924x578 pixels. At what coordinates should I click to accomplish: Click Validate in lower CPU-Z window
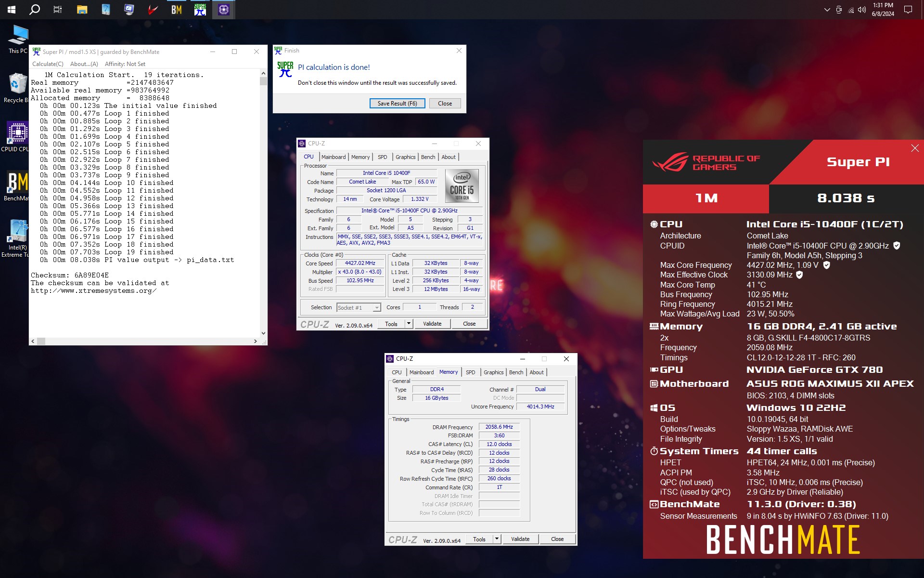(520, 539)
